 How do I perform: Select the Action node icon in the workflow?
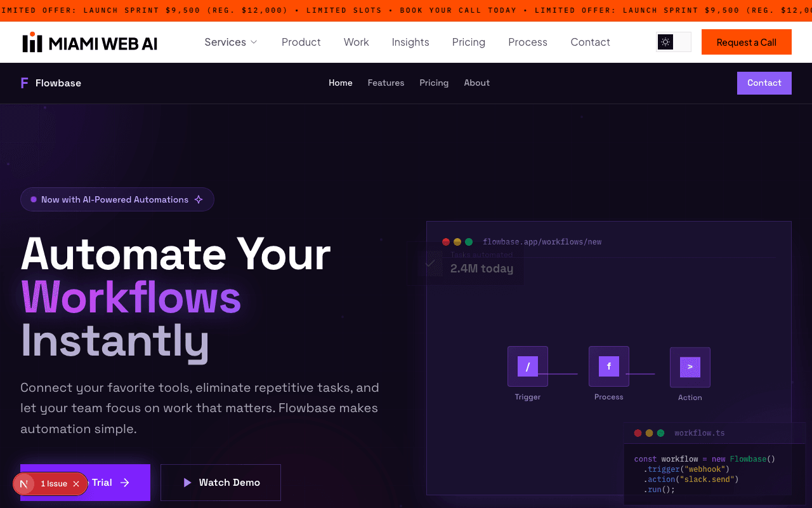(x=690, y=366)
